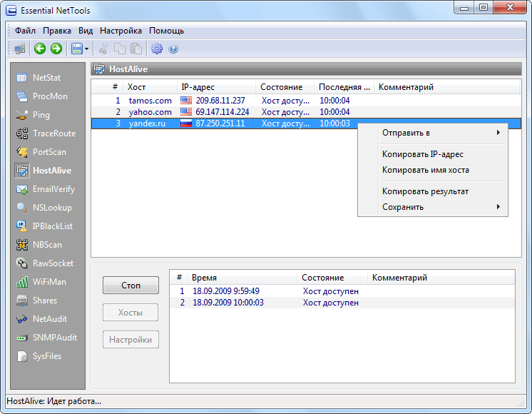The image size is (532, 414).
Task: Open the Файл menu
Action: point(25,31)
